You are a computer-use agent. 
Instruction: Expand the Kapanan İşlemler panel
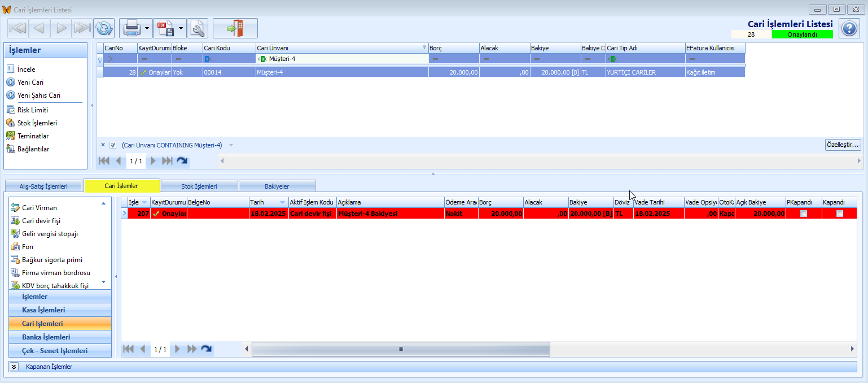(x=15, y=367)
